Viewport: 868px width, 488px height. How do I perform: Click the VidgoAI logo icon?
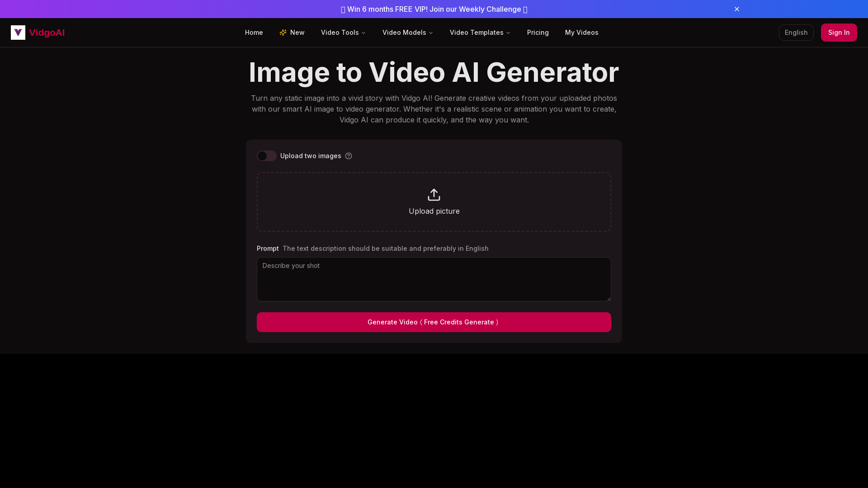pyautogui.click(x=18, y=32)
